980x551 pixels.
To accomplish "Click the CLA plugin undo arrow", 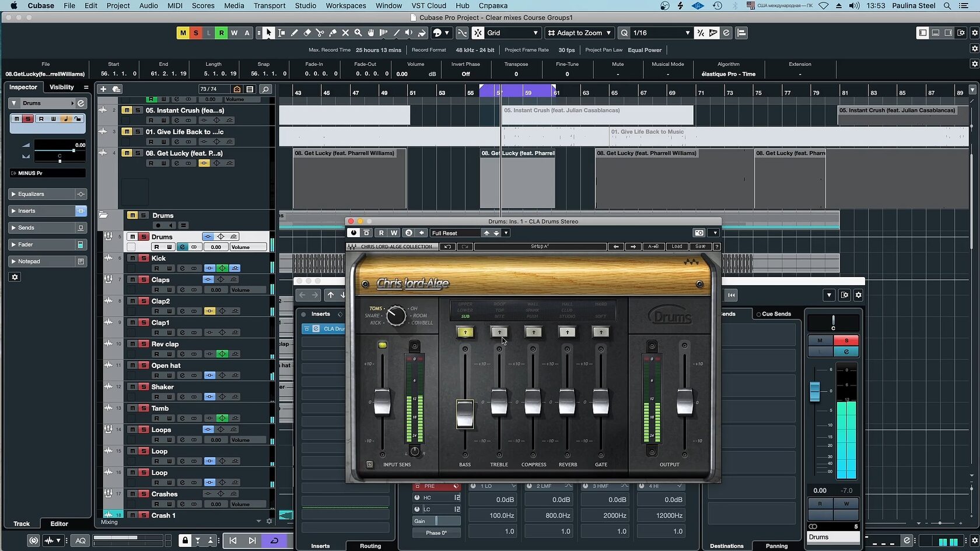I will (x=447, y=247).
